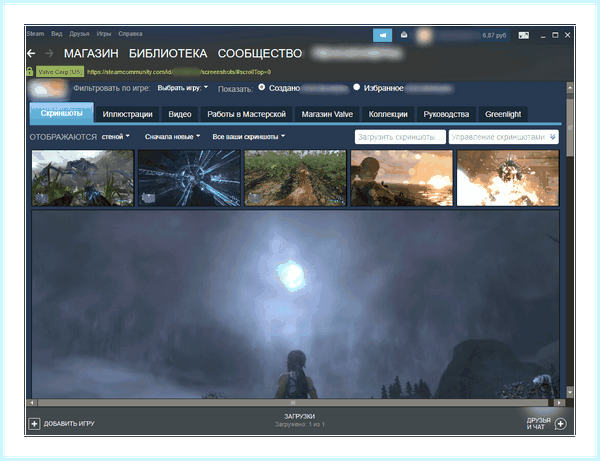The image size is (600, 461).
Task: Expand Управление скриншотами dropdown
Action: pyautogui.click(x=504, y=137)
